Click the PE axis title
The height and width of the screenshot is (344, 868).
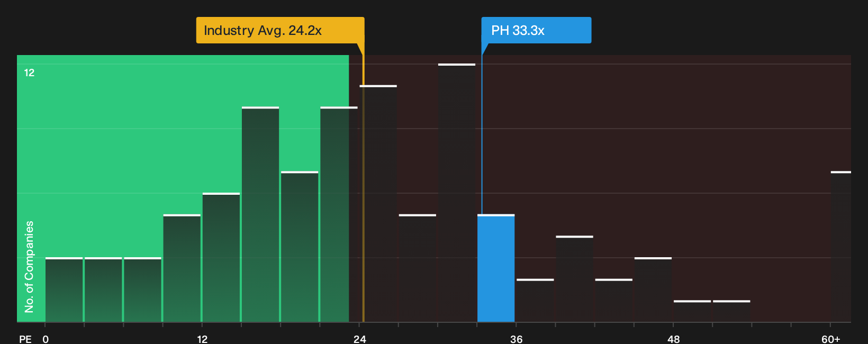25,339
